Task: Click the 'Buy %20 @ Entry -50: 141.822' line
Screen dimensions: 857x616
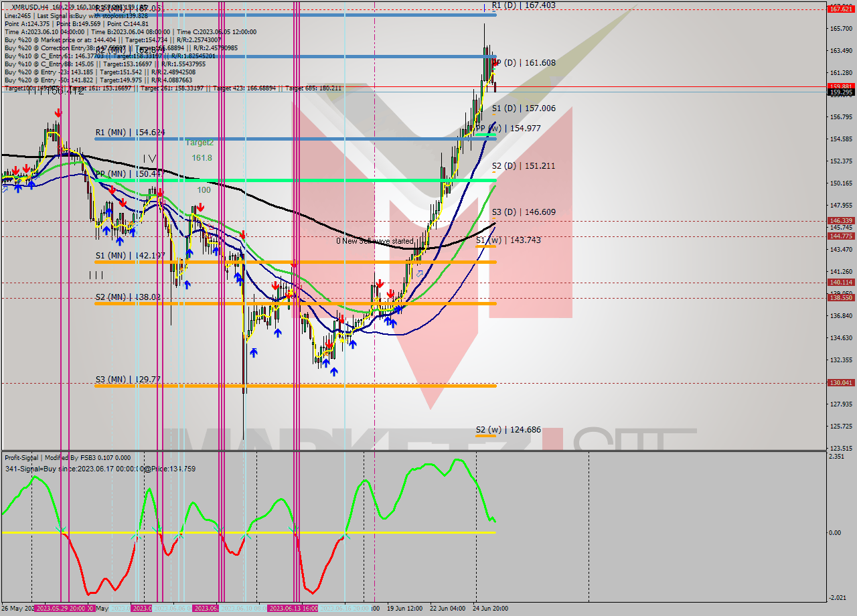Action: click(x=99, y=80)
